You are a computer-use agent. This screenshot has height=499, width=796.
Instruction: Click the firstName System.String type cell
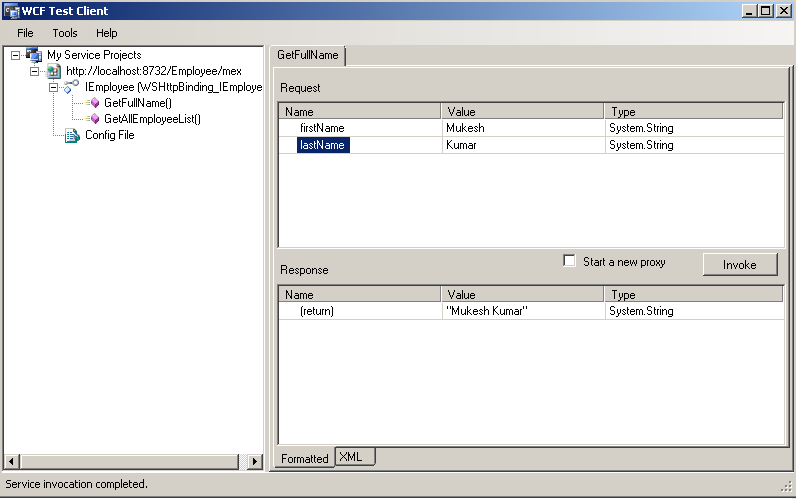click(x=694, y=128)
